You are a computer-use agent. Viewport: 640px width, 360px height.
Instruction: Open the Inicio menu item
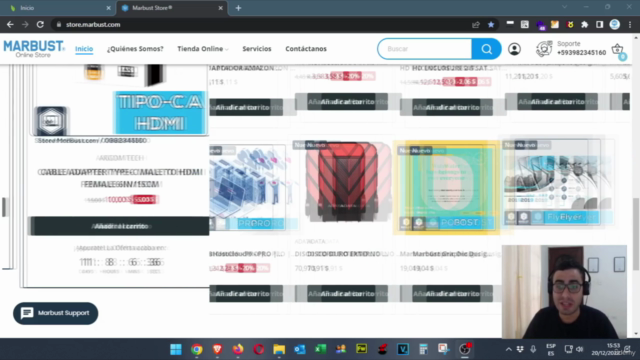pos(84,49)
